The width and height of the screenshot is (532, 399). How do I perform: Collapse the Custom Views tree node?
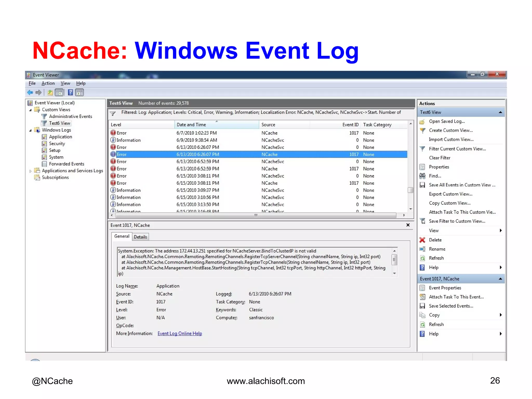tap(30, 110)
